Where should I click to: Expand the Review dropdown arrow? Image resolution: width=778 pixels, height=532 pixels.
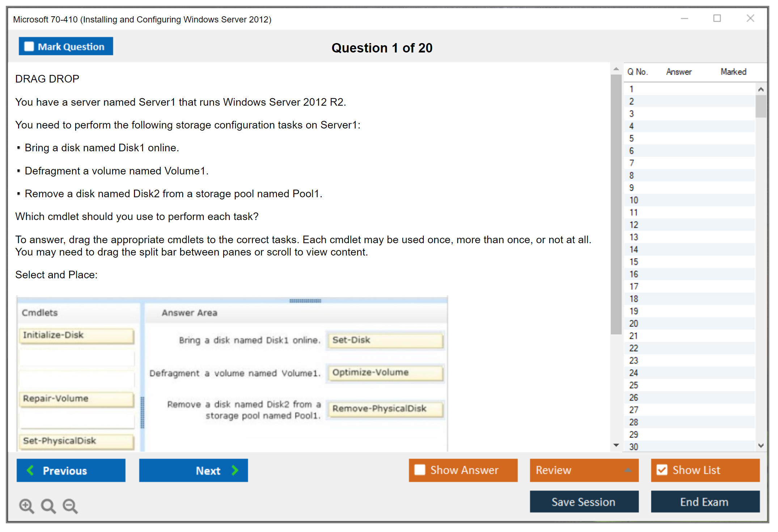point(628,470)
